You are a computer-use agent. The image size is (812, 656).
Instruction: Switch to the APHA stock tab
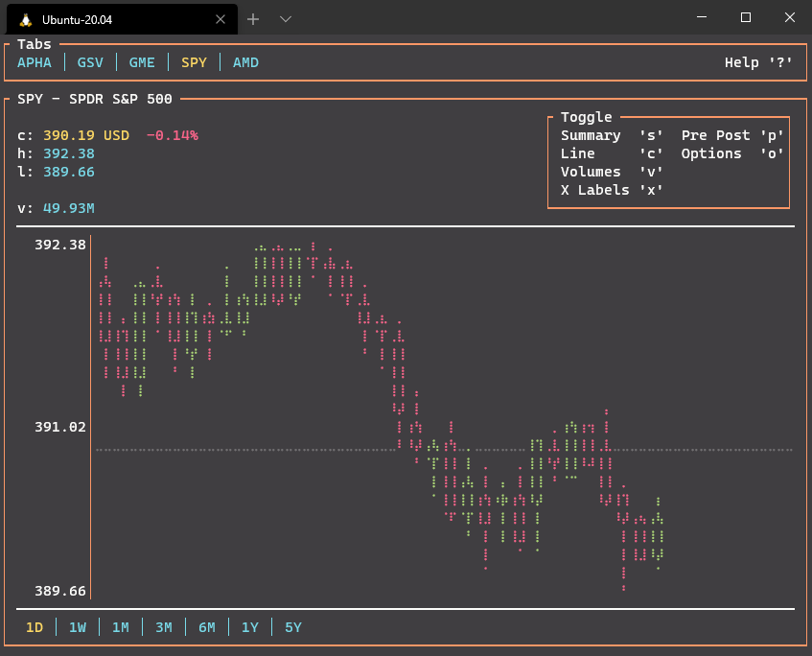coord(35,62)
